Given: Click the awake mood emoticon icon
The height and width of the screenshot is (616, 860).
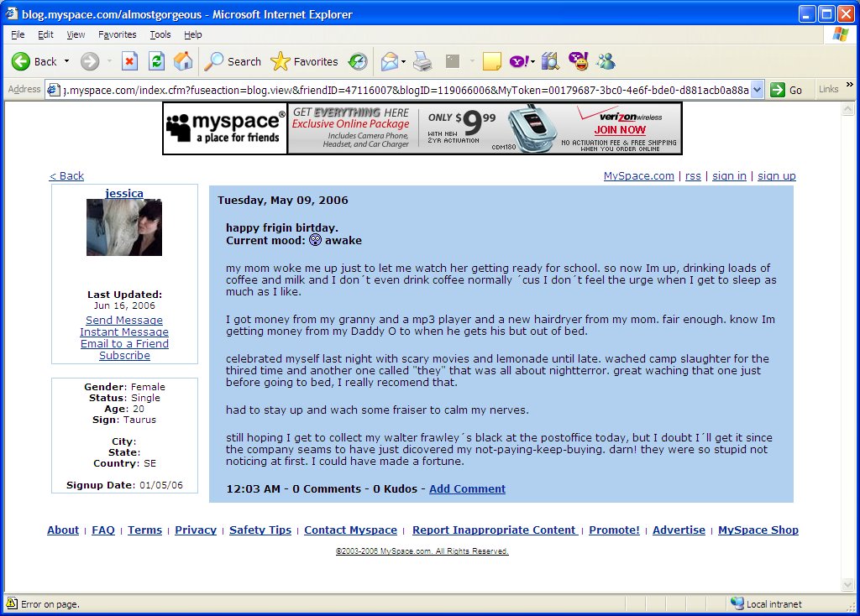Looking at the screenshot, I should pyautogui.click(x=316, y=240).
